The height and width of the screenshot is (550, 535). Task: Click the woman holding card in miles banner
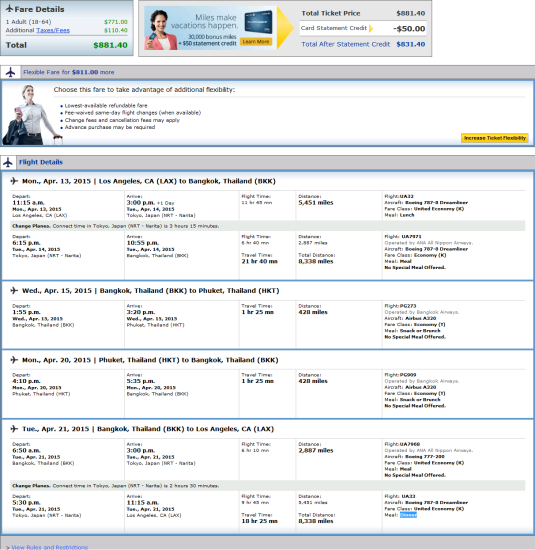pyautogui.click(x=161, y=30)
